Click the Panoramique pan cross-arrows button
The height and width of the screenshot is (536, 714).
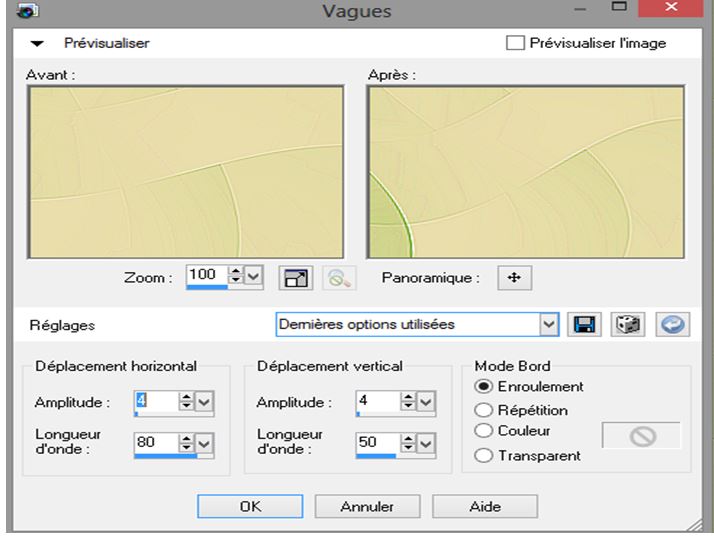point(515,278)
